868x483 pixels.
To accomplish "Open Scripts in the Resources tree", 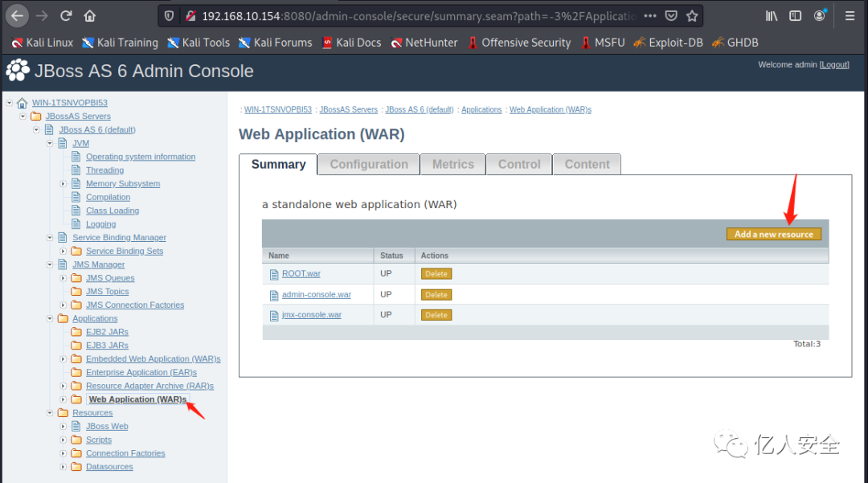I will point(99,440).
